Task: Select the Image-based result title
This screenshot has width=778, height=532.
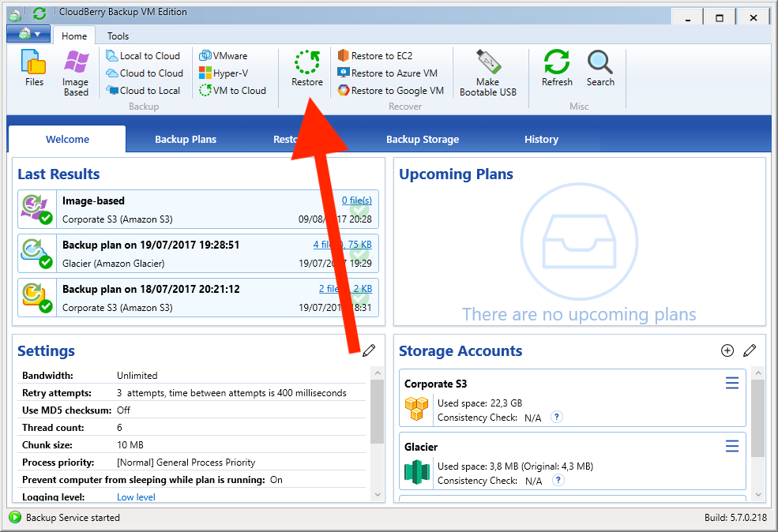Action: (93, 200)
